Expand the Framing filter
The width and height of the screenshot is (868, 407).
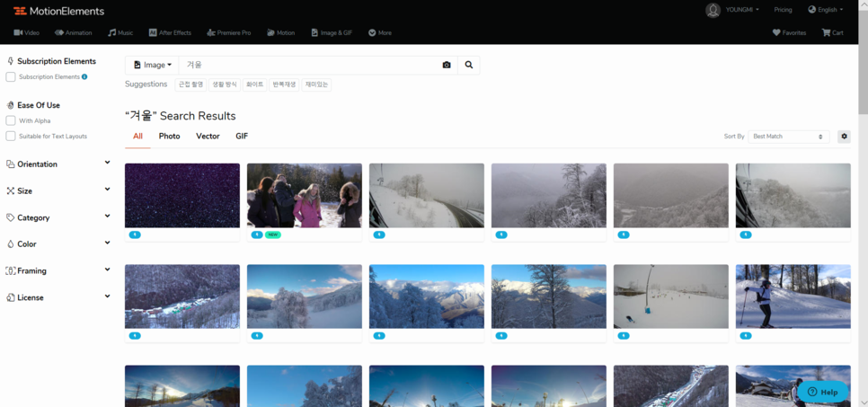pos(58,270)
